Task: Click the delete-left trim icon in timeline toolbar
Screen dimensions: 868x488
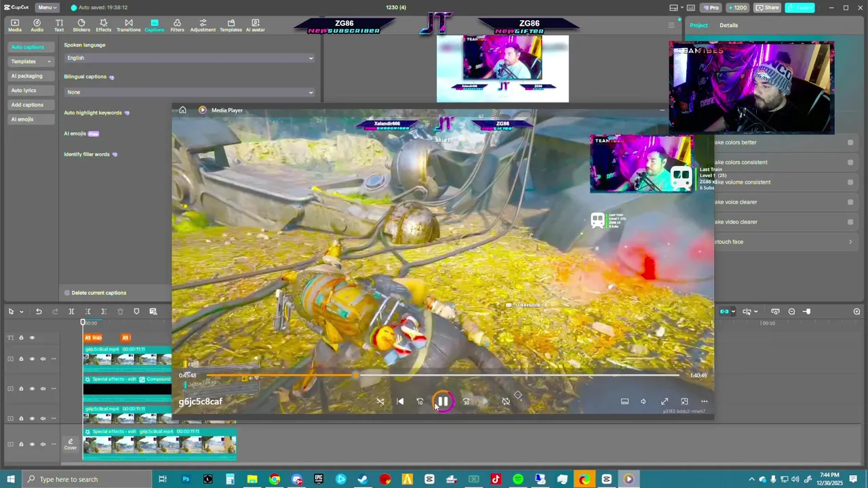Action: point(87,311)
